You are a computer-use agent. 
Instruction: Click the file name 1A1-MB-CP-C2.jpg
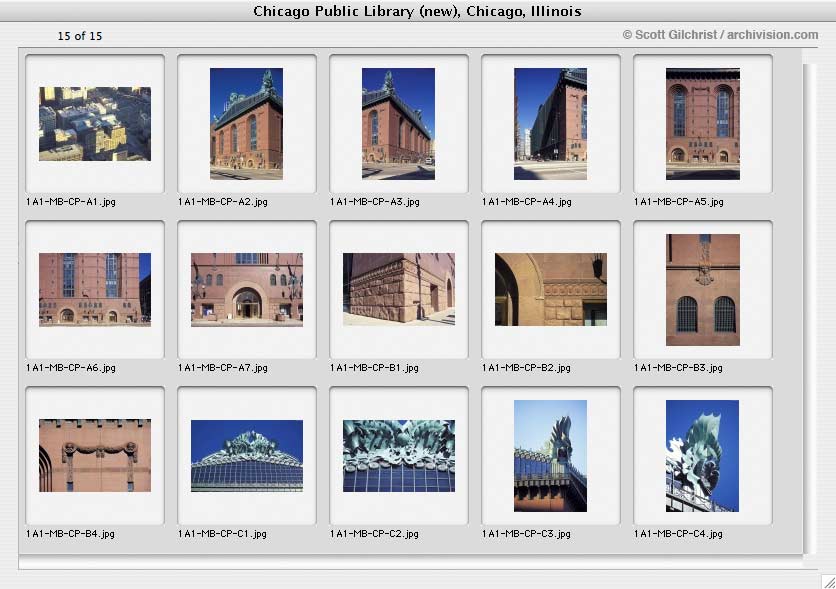click(x=374, y=534)
